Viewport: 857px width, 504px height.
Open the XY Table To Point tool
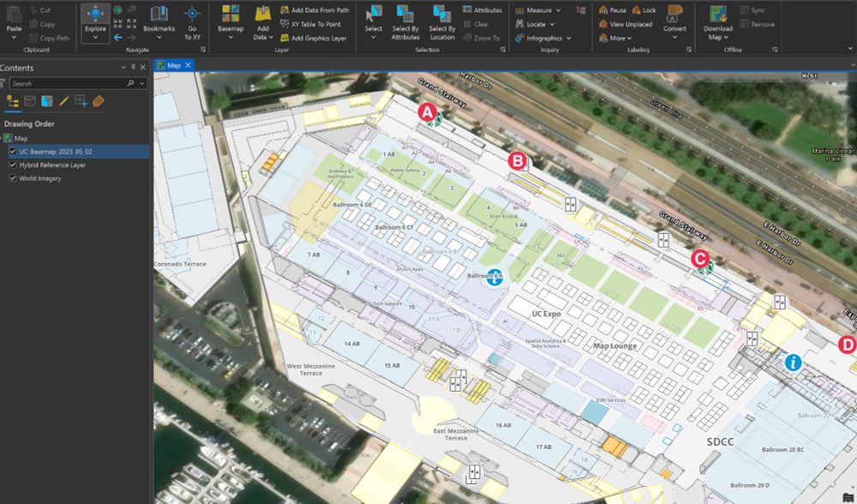point(310,24)
